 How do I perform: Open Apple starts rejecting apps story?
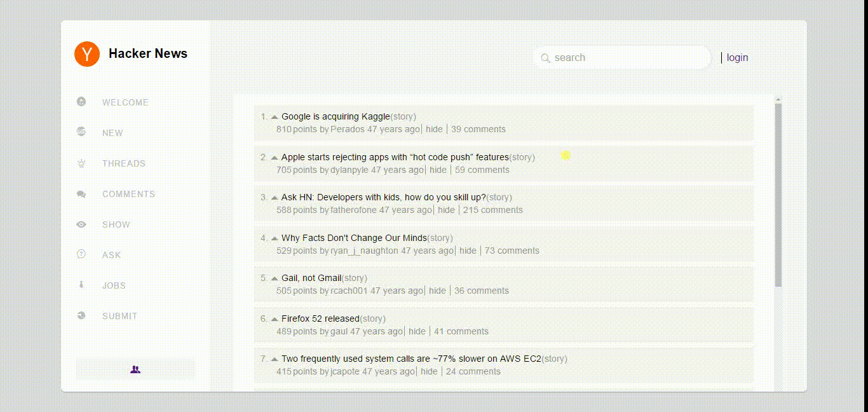[x=395, y=157]
